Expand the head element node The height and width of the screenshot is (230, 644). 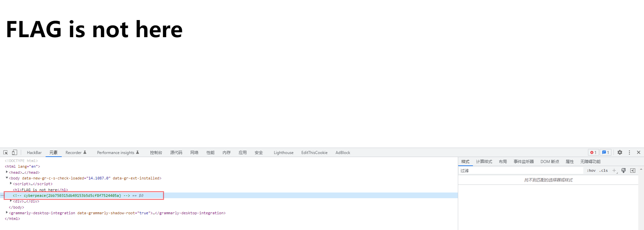coord(7,172)
